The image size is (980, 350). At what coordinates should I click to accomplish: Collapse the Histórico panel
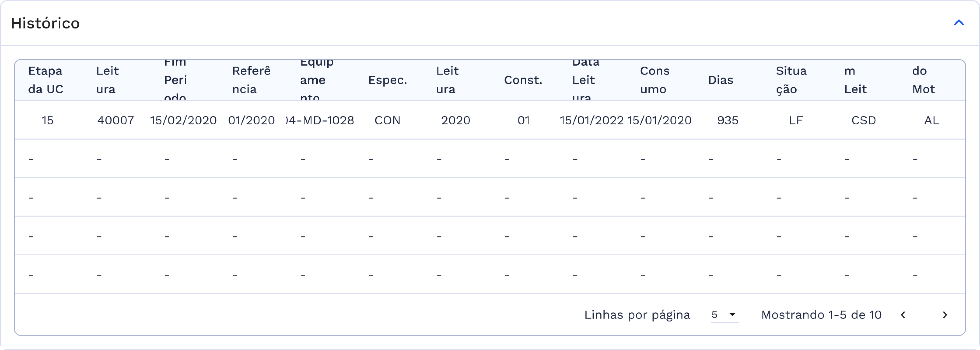(x=959, y=23)
